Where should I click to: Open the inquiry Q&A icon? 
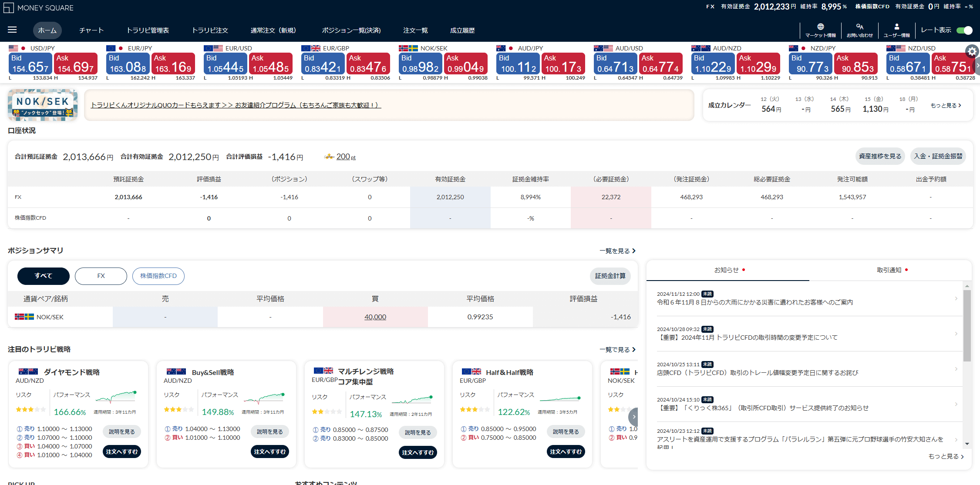(859, 27)
